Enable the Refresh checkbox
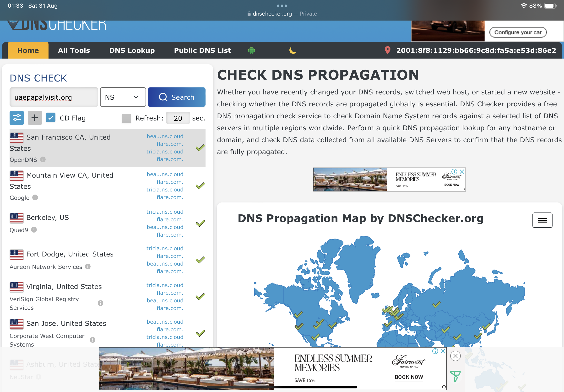564x392 pixels. click(126, 118)
